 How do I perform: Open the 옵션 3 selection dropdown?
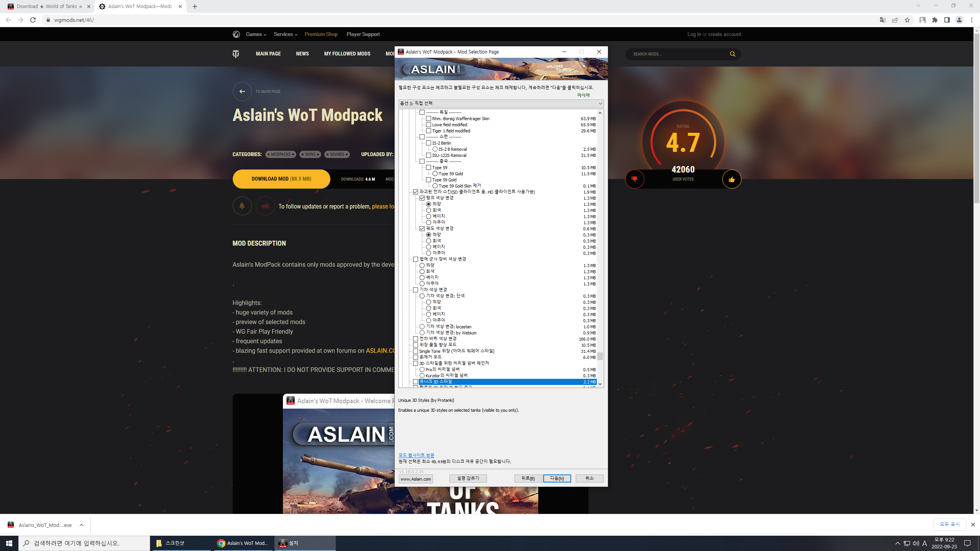point(501,103)
